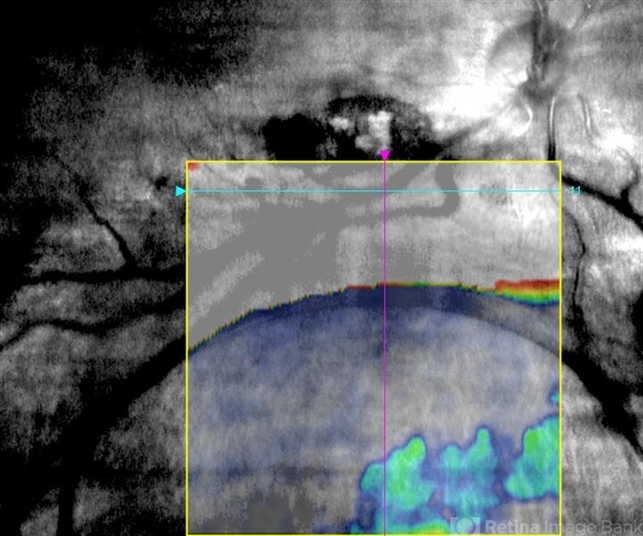Click the top-right corner of yellow scan box
The height and width of the screenshot is (536, 643).
point(561,162)
